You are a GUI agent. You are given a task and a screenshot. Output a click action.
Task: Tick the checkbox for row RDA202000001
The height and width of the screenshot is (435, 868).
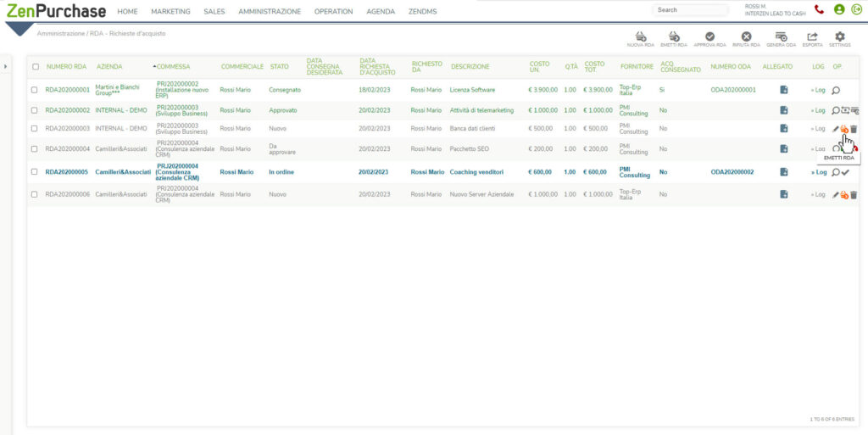tap(35, 89)
